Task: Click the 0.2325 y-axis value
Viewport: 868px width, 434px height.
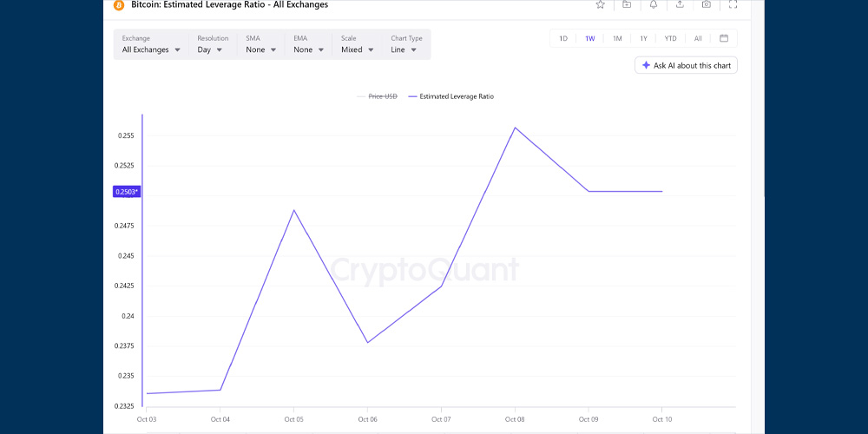Action: (123, 406)
